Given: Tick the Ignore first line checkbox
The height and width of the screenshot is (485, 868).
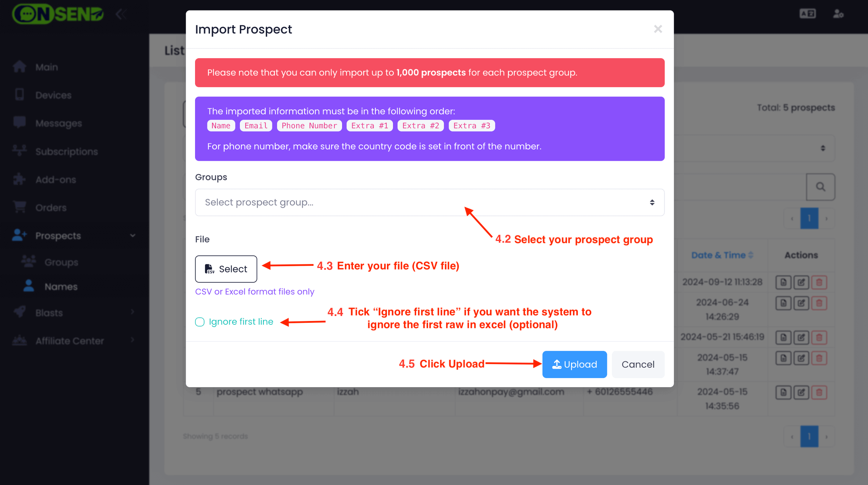Looking at the screenshot, I should tap(200, 322).
